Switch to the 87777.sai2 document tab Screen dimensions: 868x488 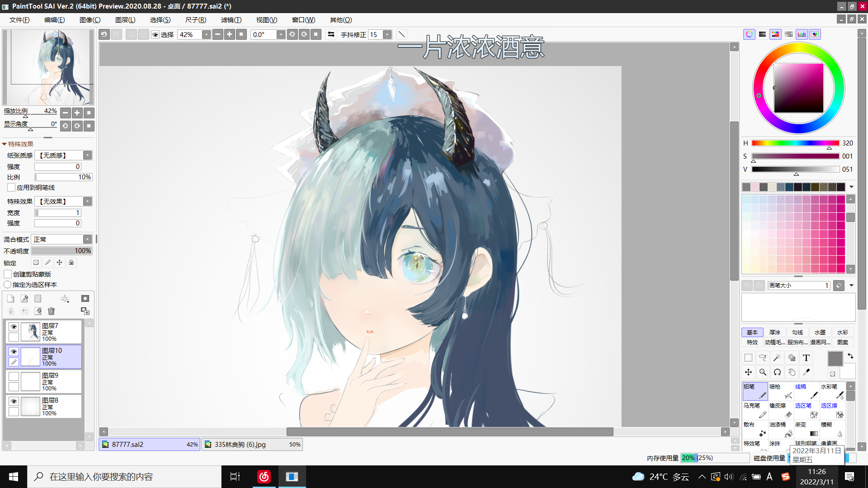(150, 445)
